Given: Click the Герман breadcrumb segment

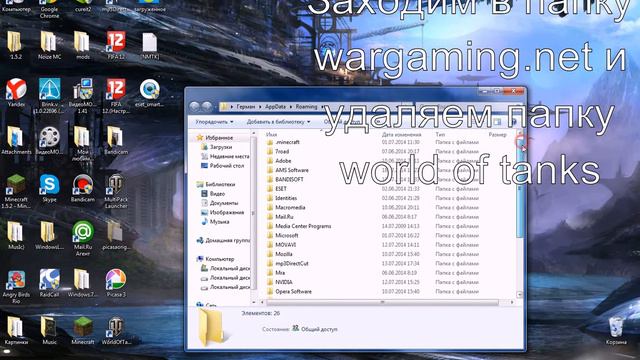Looking at the screenshot, I should (246, 107).
